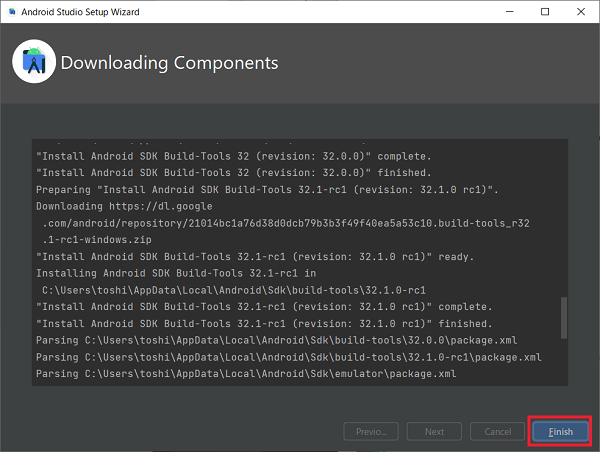The height and width of the screenshot is (452, 600).
Task: Maximize the Setup Wizard window
Action: pos(545,12)
